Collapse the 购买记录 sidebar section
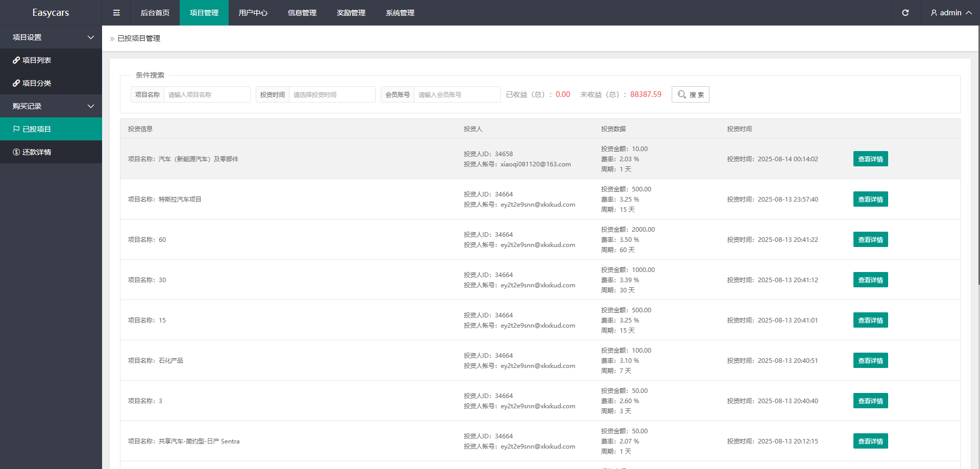 point(91,106)
